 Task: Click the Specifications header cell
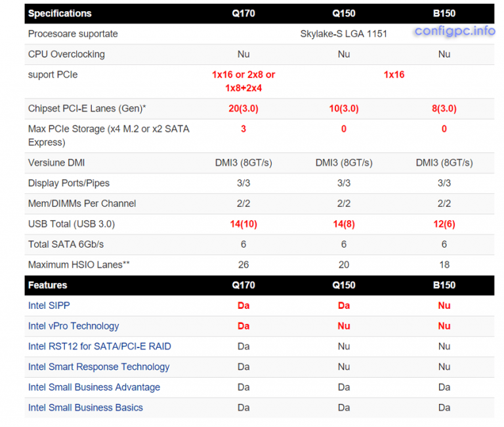[60, 13]
